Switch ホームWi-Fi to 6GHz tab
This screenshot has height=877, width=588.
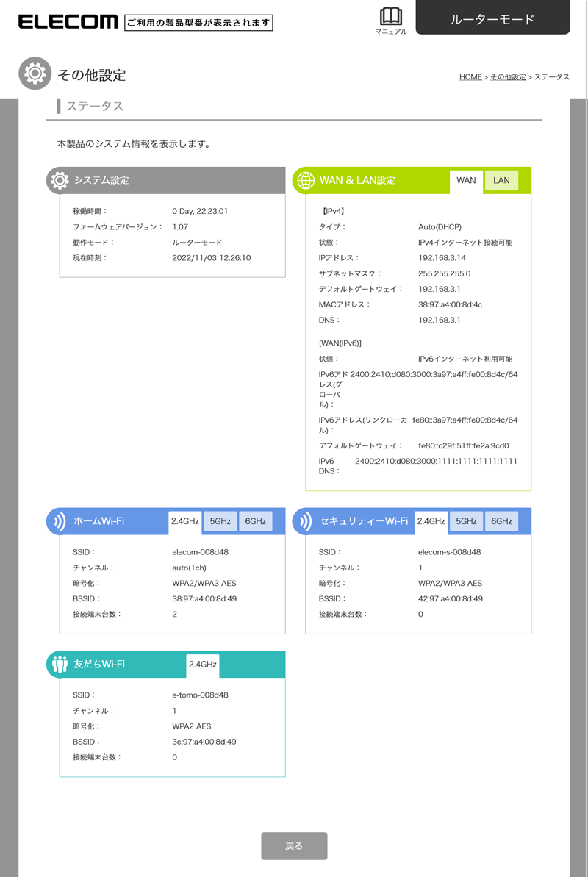255,521
